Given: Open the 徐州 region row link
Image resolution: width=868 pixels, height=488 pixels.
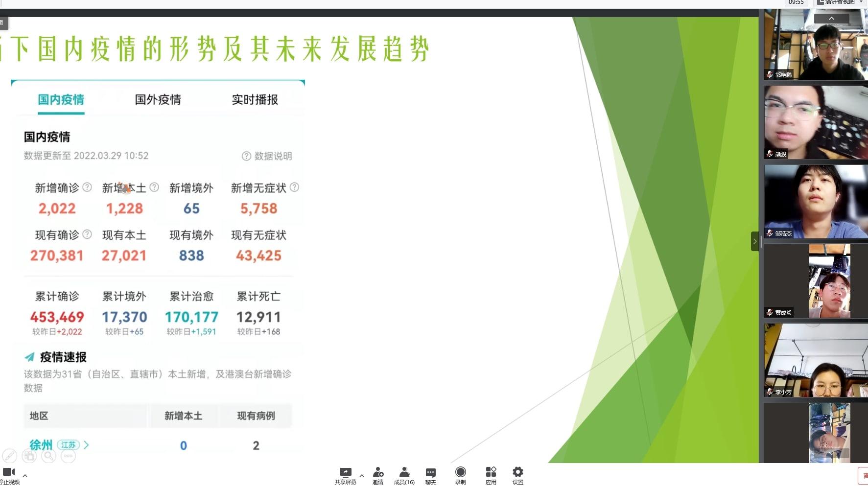Looking at the screenshot, I should click(59, 445).
